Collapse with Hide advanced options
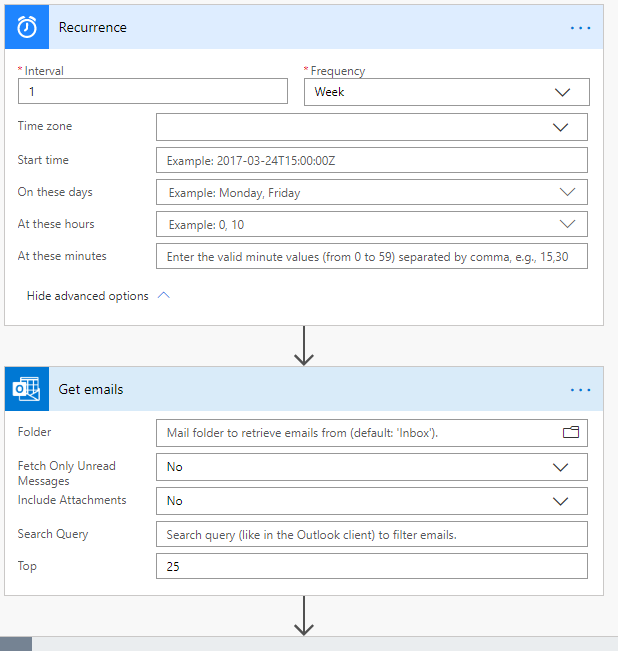 click(x=98, y=296)
